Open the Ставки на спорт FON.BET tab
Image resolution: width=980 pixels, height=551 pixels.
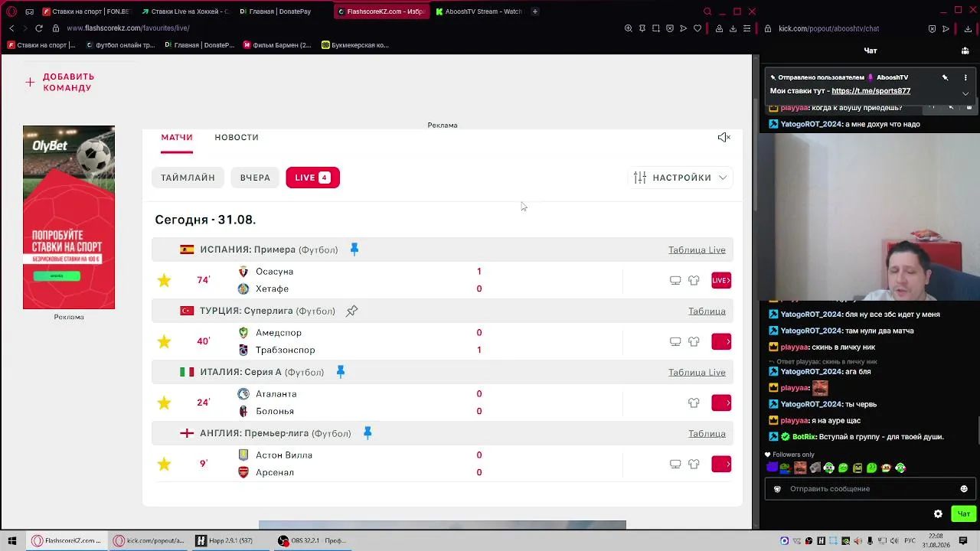click(87, 11)
